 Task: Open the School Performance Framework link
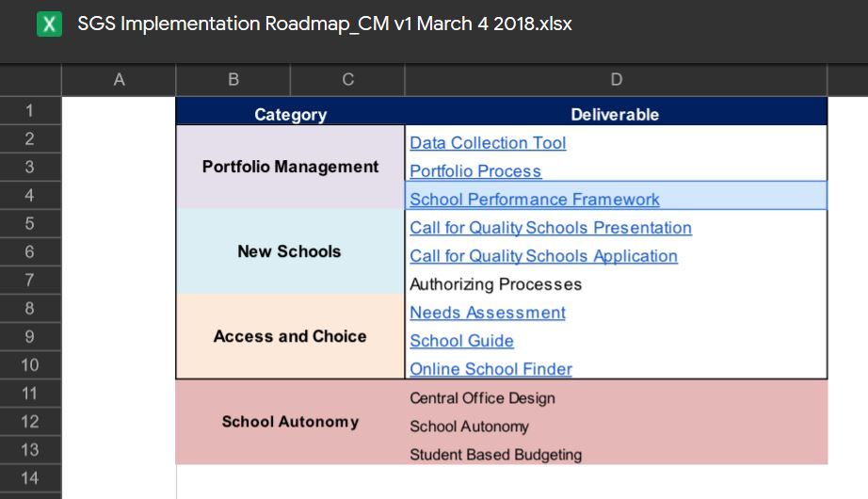click(x=534, y=200)
